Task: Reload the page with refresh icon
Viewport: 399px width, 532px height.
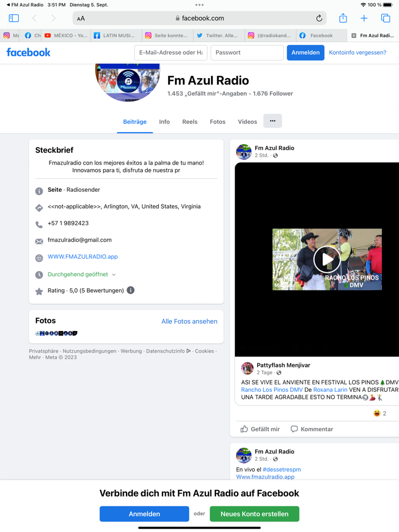Action: pyautogui.click(x=319, y=18)
